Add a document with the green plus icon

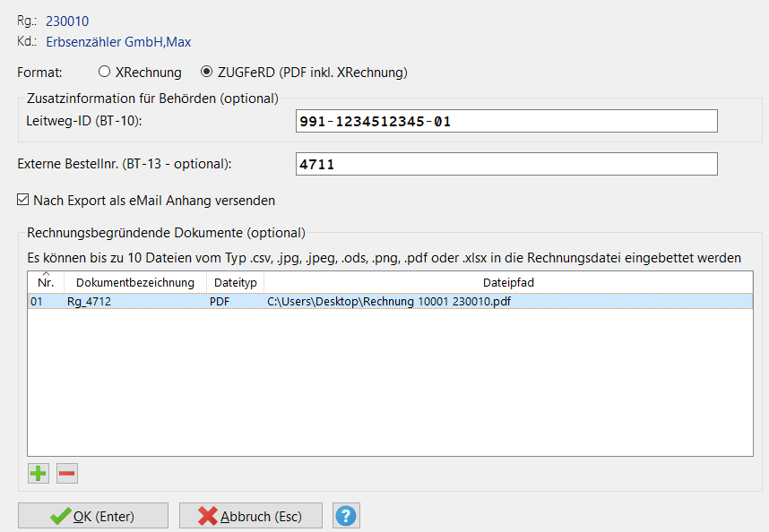39,473
